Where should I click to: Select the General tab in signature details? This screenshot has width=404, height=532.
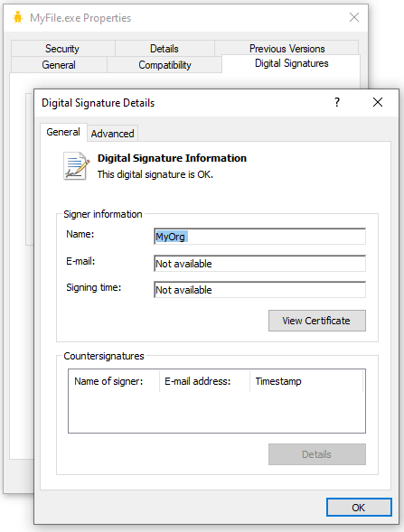[63, 132]
